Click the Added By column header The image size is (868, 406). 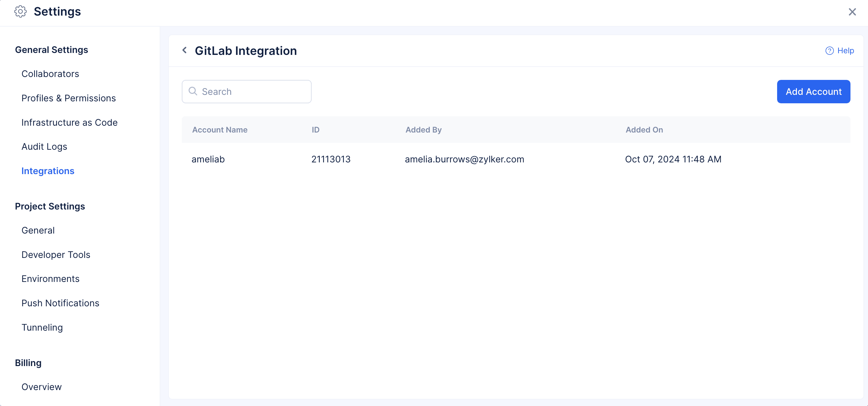pos(423,130)
